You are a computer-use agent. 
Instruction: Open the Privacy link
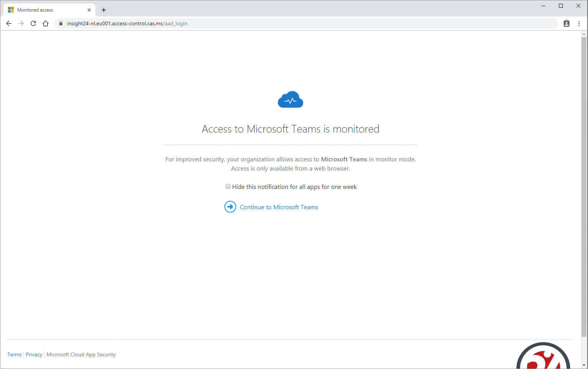[x=34, y=354]
